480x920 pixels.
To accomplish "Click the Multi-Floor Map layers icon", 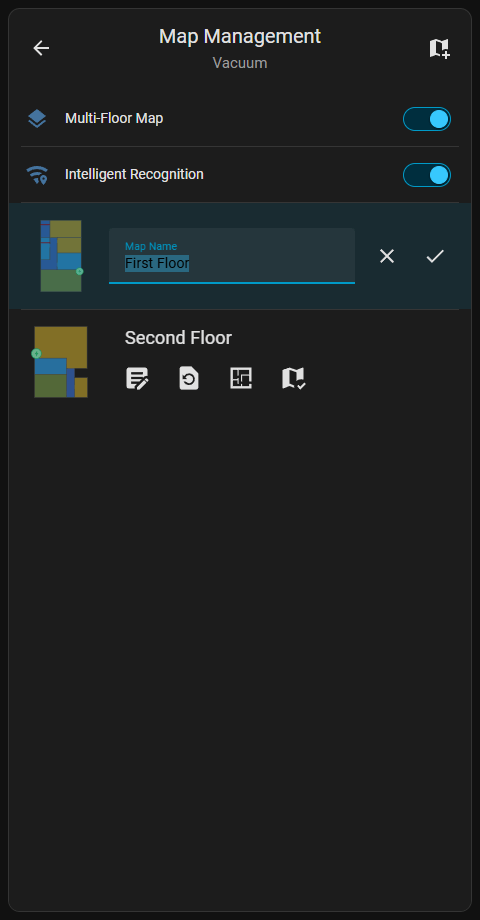I will coord(37,119).
